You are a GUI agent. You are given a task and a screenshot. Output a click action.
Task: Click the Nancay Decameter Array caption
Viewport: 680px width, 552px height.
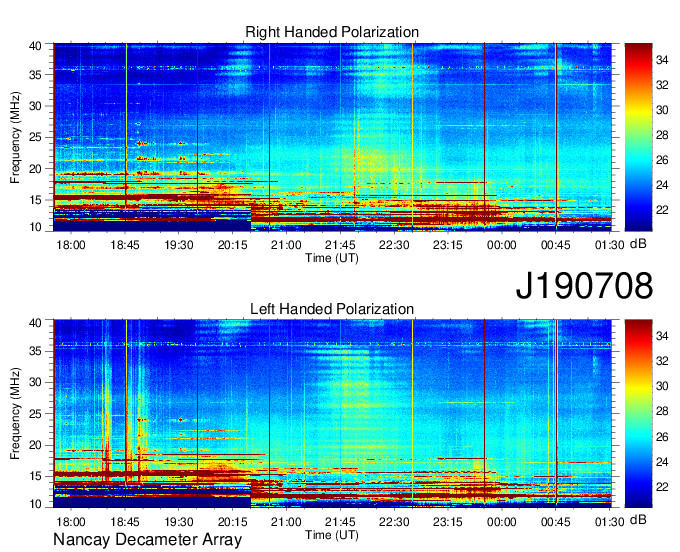pos(147,540)
